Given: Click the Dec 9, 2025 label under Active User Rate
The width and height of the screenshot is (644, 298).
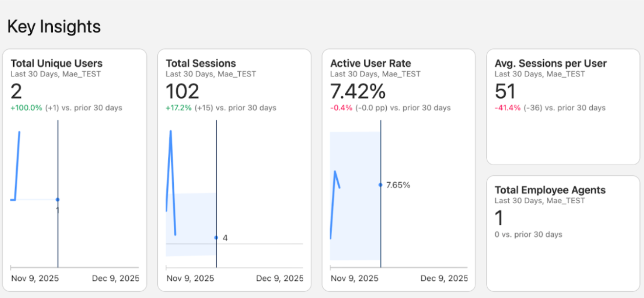Looking at the screenshot, I should click(444, 278).
